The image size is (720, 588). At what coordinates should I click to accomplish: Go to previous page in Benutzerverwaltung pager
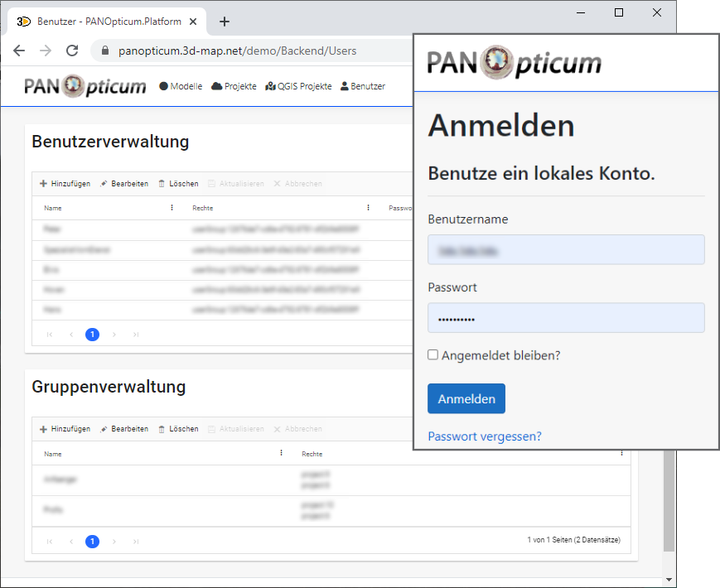(71, 335)
